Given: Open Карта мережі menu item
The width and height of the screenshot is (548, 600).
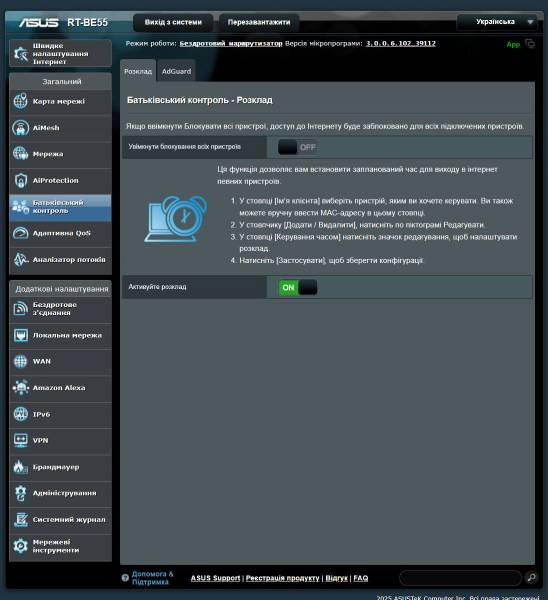Looking at the screenshot, I should click(60, 101).
